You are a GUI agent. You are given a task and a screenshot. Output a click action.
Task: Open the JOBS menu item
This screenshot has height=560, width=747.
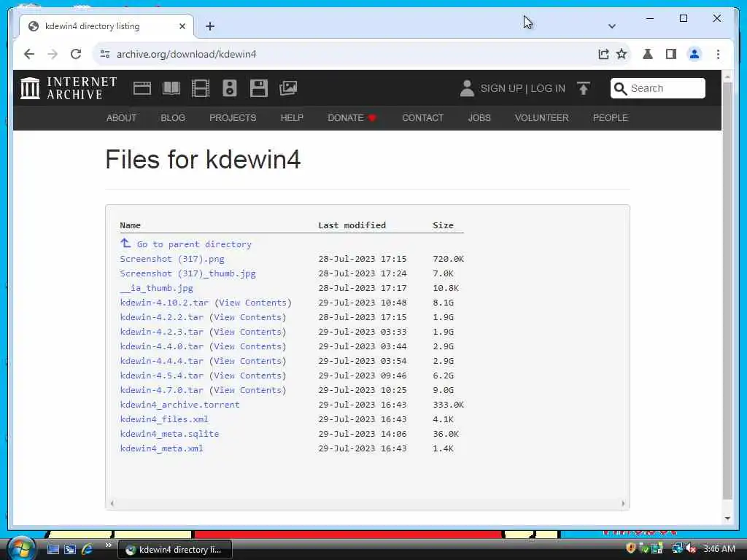[479, 117]
